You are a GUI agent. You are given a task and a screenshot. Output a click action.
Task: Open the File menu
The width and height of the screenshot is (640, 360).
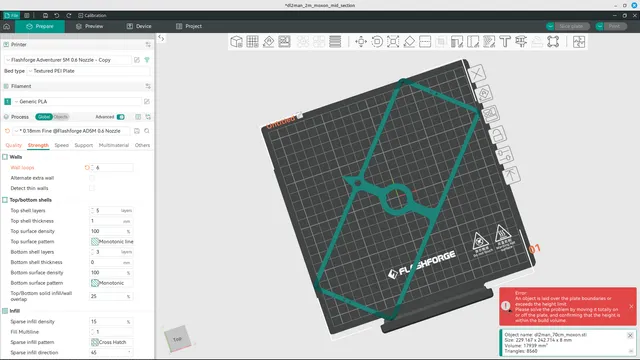[12, 16]
